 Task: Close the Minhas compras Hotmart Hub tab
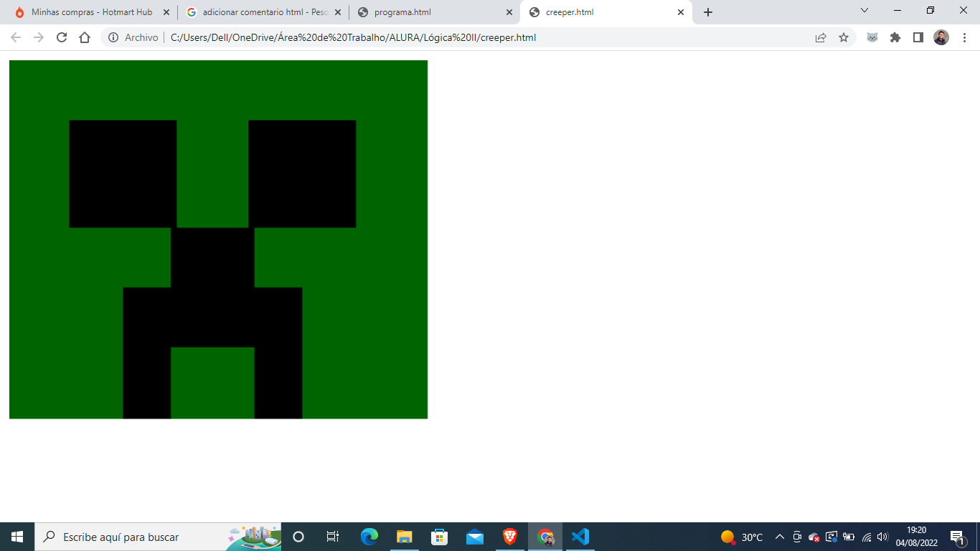[166, 12]
